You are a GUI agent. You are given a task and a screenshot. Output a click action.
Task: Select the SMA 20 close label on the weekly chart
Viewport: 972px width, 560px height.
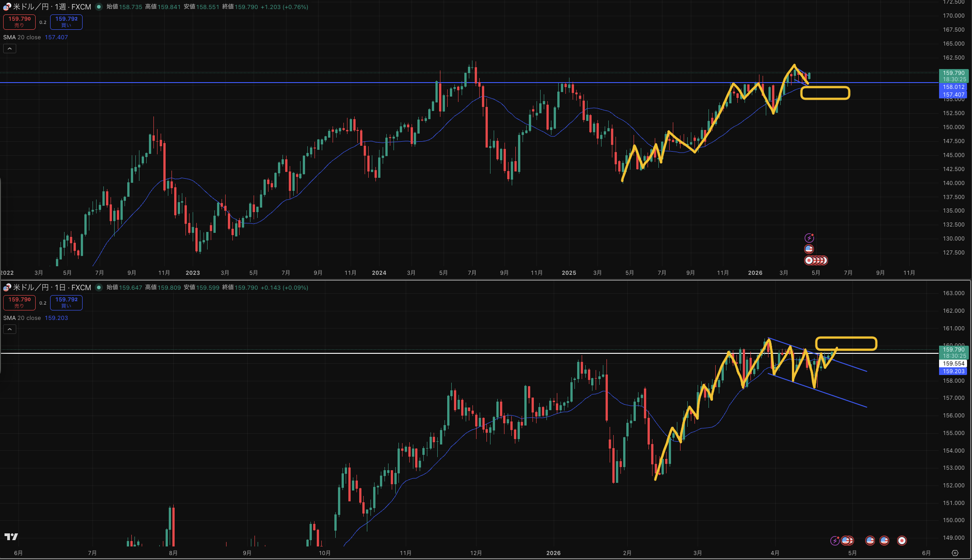(22, 37)
